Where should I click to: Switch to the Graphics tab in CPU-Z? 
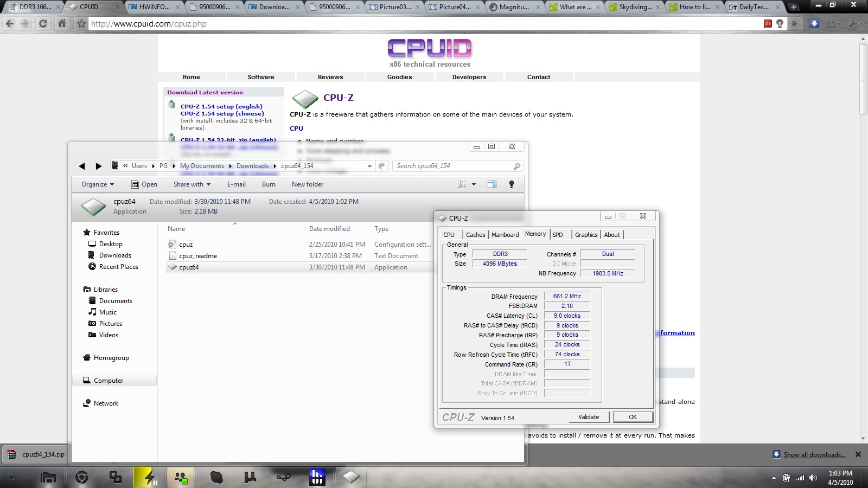click(586, 235)
